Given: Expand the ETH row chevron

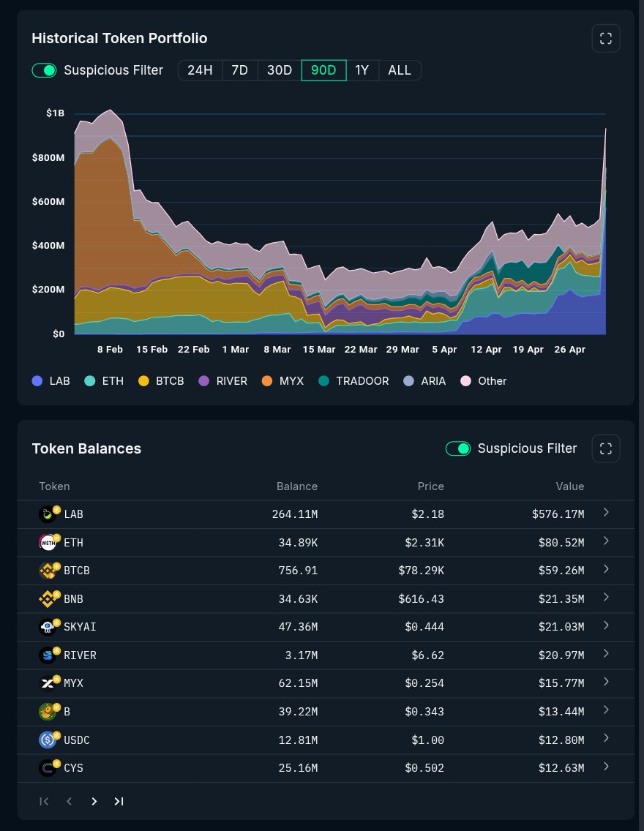Looking at the screenshot, I should 607,541.
